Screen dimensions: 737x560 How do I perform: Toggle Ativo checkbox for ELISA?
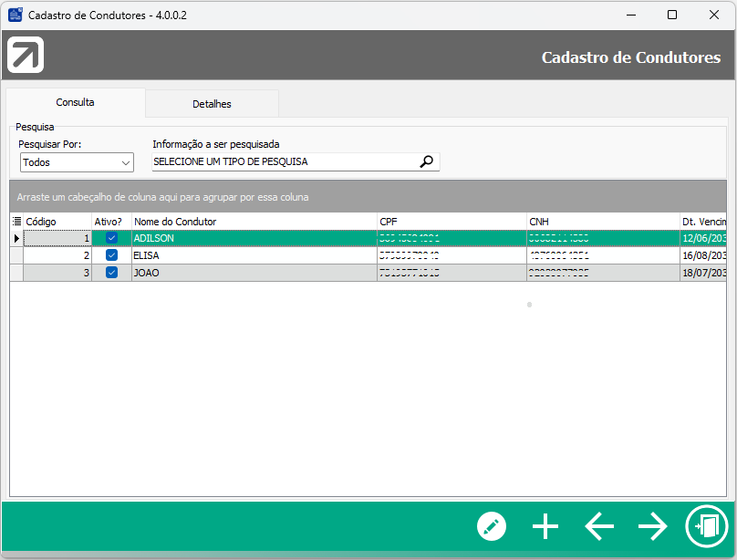click(111, 255)
